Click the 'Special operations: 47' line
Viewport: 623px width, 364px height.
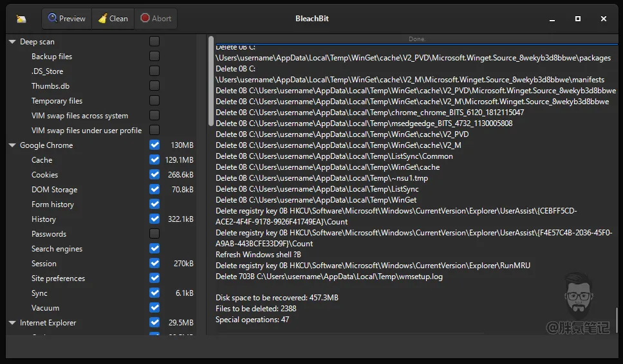[x=252, y=320]
